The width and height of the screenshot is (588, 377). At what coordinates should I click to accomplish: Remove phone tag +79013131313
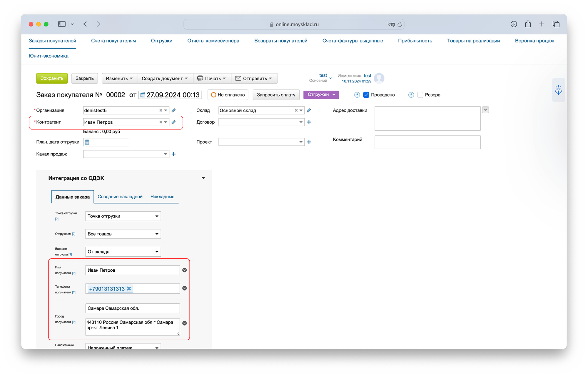[129, 289]
